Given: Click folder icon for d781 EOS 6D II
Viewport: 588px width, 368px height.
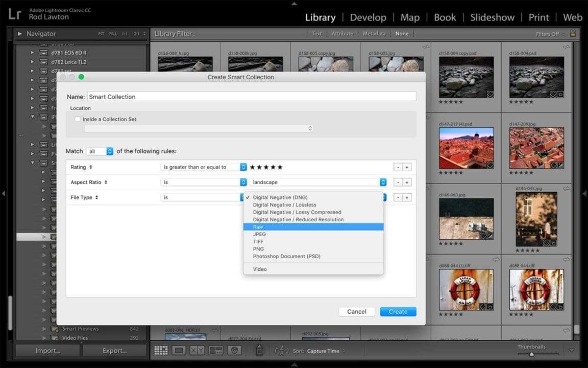Looking at the screenshot, I should pos(43,53).
